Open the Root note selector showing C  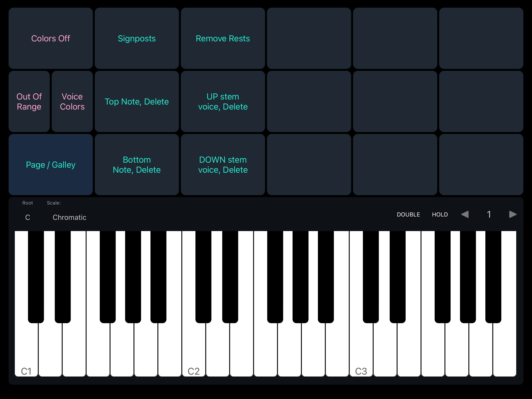pyautogui.click(x=28, y=217)
